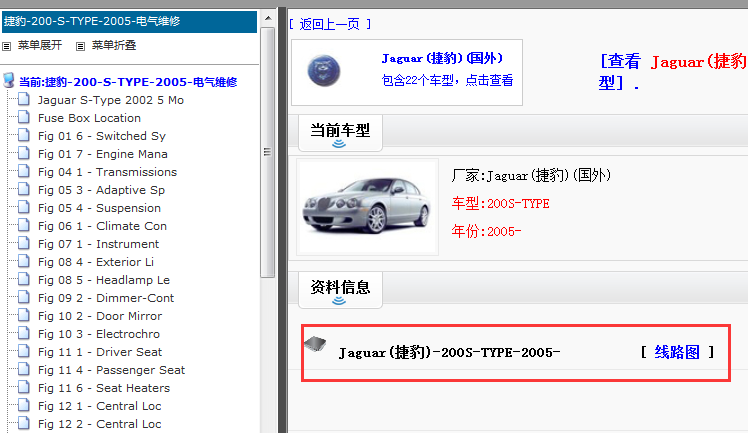Image resolution: width=748 pixels, height=433 pixels.
Task: Open Fig 01 6 - Switched Sy
Action: [102, 136]
